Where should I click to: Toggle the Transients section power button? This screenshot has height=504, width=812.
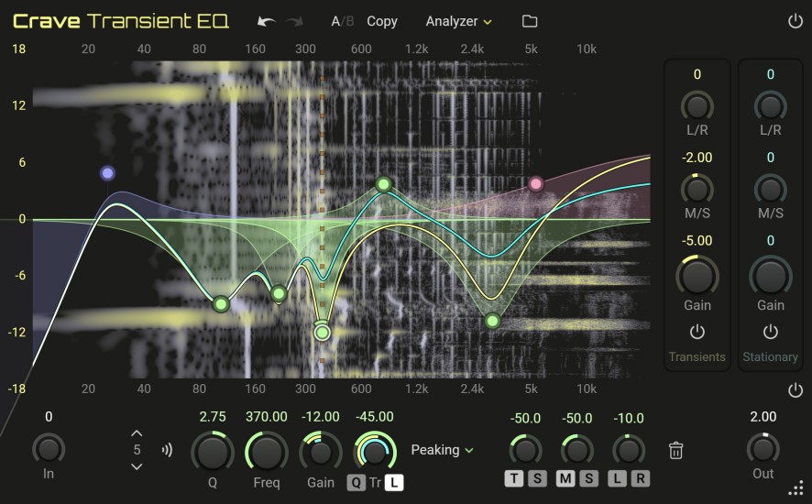tap(697, 332)
